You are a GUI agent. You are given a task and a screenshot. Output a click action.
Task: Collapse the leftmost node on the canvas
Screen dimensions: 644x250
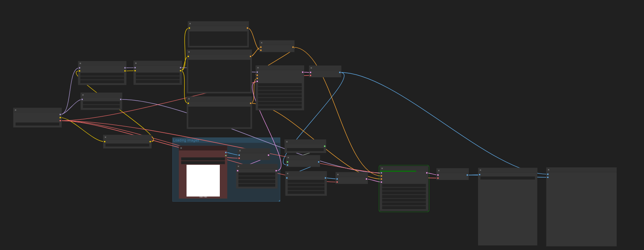click(x=15, y=110)
